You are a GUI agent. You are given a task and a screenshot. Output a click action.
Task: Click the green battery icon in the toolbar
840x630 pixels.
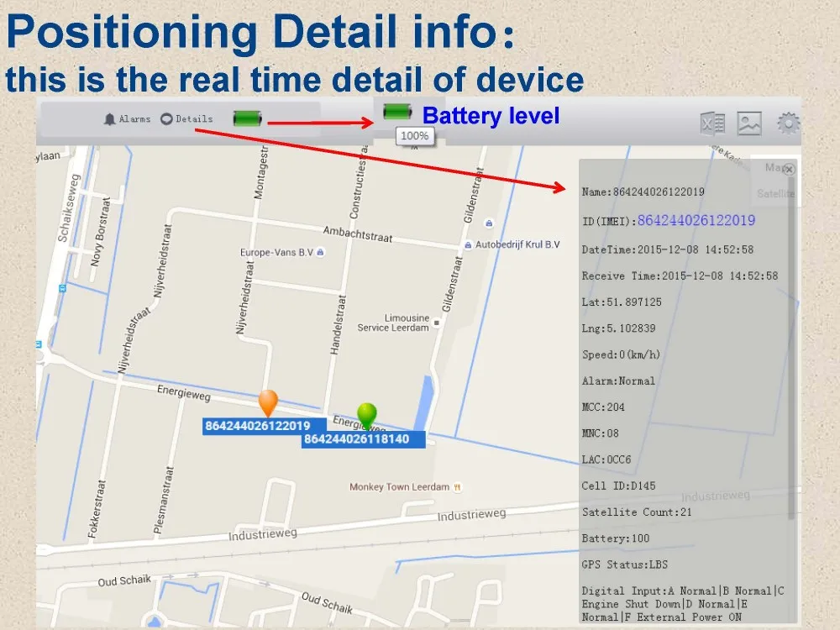click(x=247, y=119)
